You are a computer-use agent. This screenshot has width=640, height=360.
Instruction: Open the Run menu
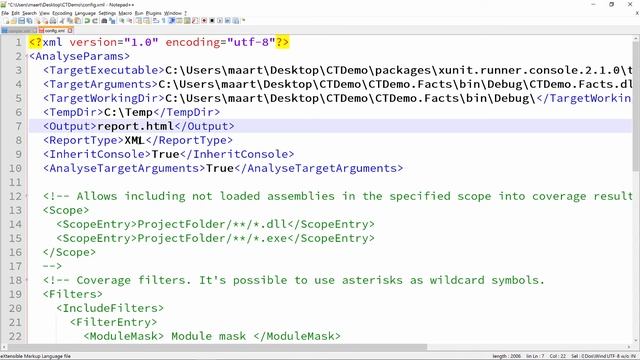[139, 13]
